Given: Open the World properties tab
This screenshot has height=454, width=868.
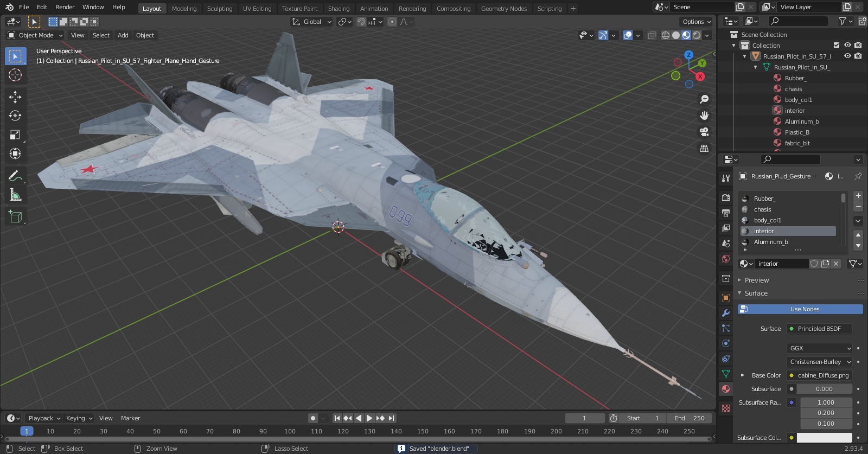Looking at the screenshot, I should [726, 259].
